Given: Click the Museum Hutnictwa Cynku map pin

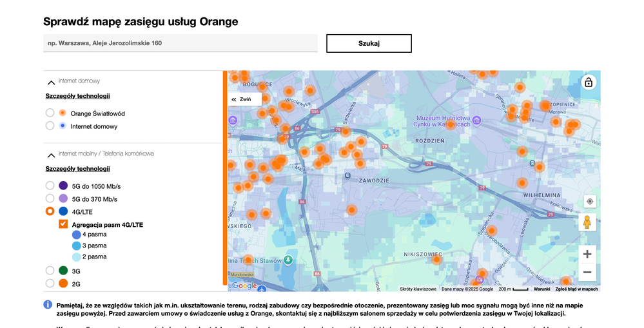Looking at the screenshot, I should tap(476, 121).
